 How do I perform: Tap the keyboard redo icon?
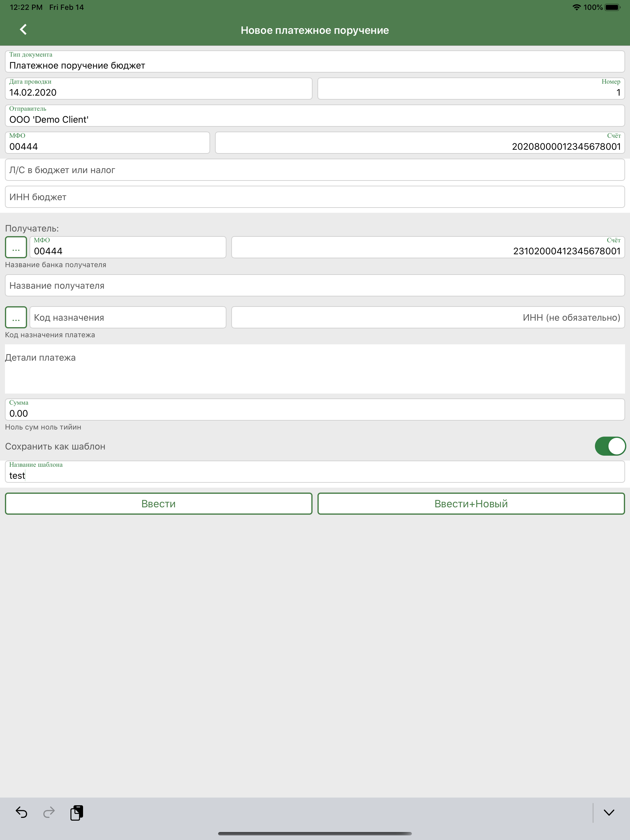[x=49, y=812]
